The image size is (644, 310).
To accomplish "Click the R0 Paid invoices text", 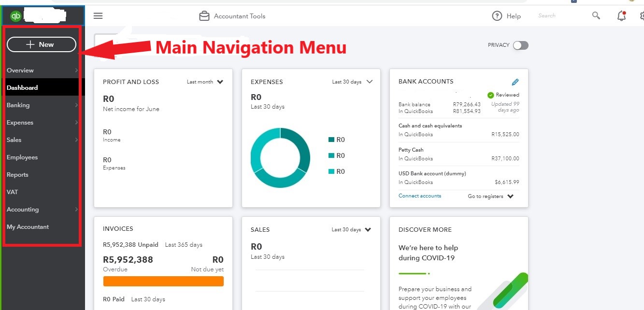I will point(114,299).
